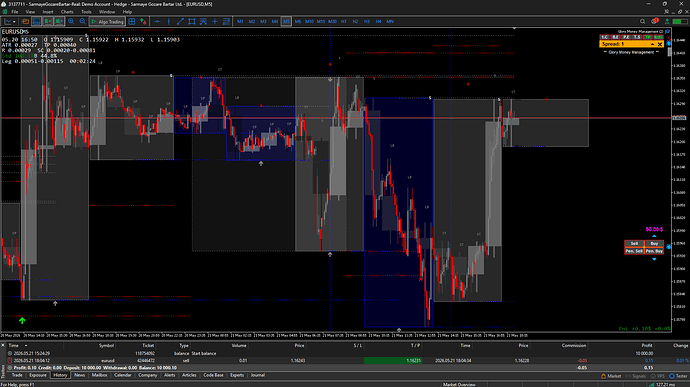The width and height of the screenshot is (690, 387).
Task: Click the search magnifier icon in toolbar
Action: pyautogui.click(x=642, y=21)
